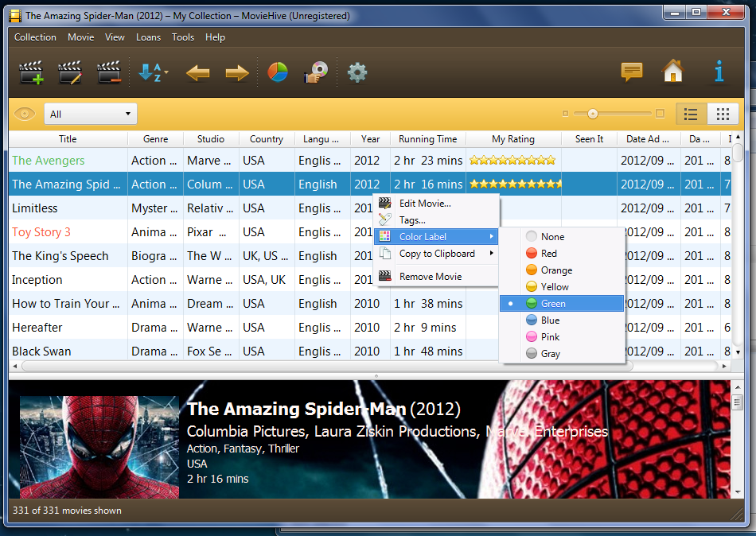Screen dimensions: 756x536
Task: Sort by the My Rating column header
Action: (x=513, y=139)
